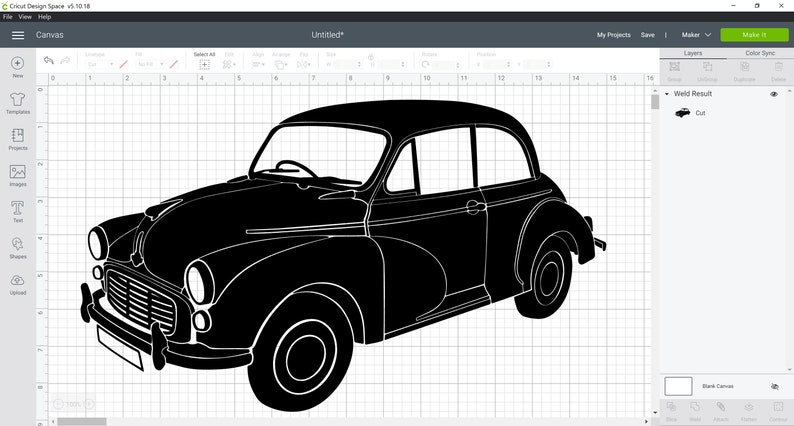Click the Rotate angle input field
Image resolution: width=794 pixels, height=426 pixels.
click(x=444, y=64)
